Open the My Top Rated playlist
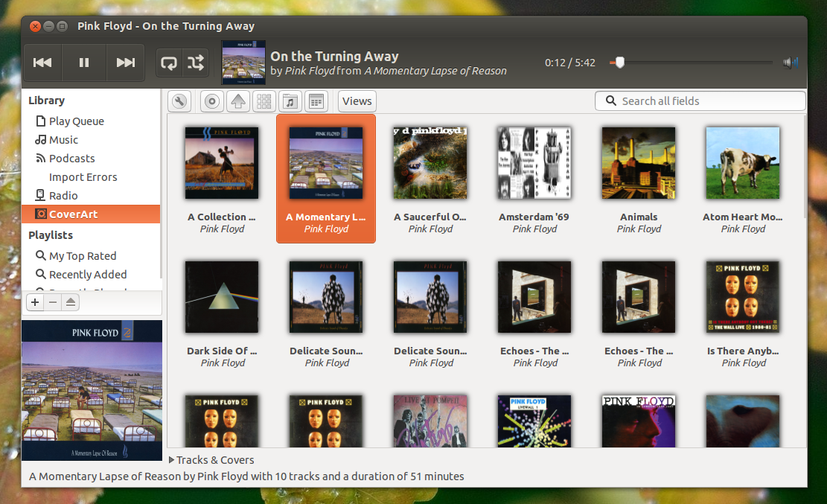The width and height of the screenshot is (827, 504). coord(91,256)
